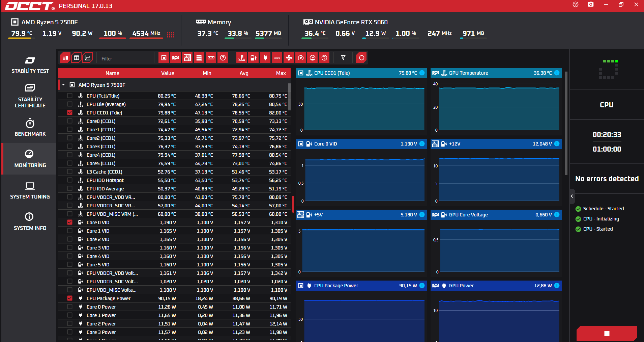Toggle storage sensors device filter

pyautogui.click(x=199, y=58)
